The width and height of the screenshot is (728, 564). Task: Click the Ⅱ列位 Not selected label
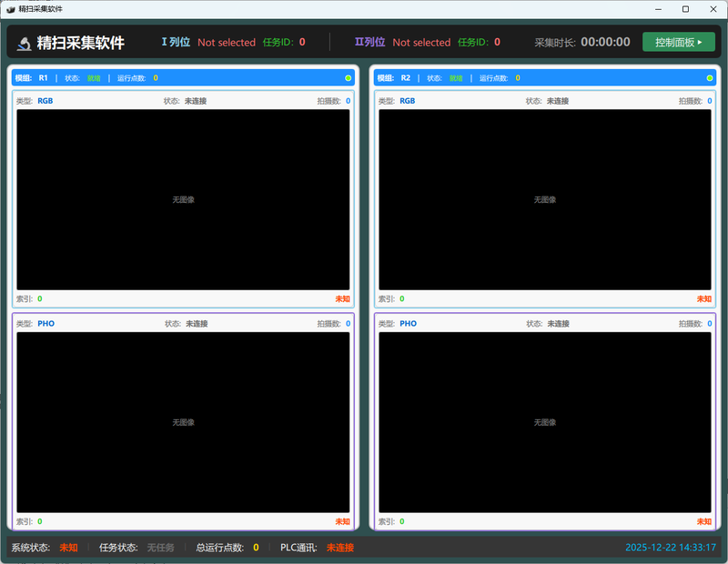pyautogui.click(x=421, y=43)
